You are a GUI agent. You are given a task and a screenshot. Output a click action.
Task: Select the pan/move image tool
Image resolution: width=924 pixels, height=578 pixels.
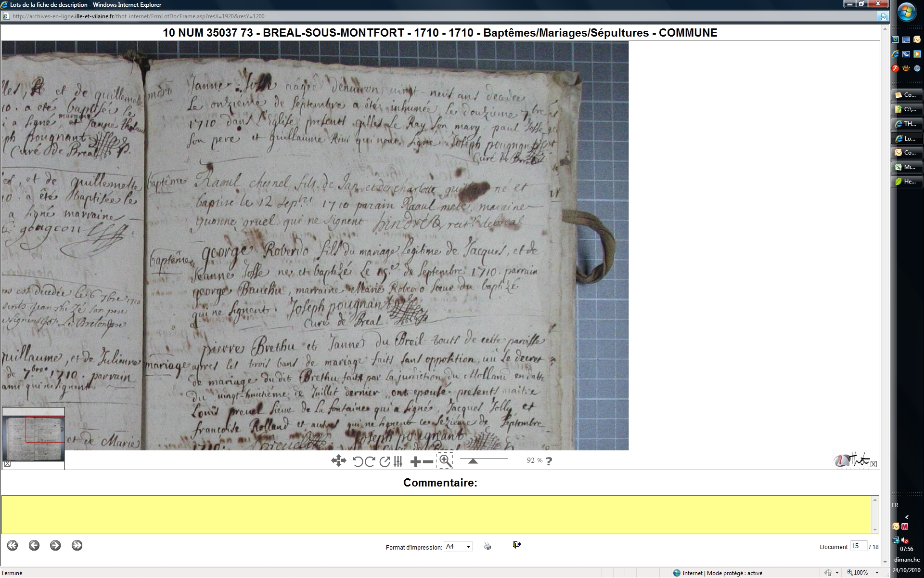pos(338,461)
